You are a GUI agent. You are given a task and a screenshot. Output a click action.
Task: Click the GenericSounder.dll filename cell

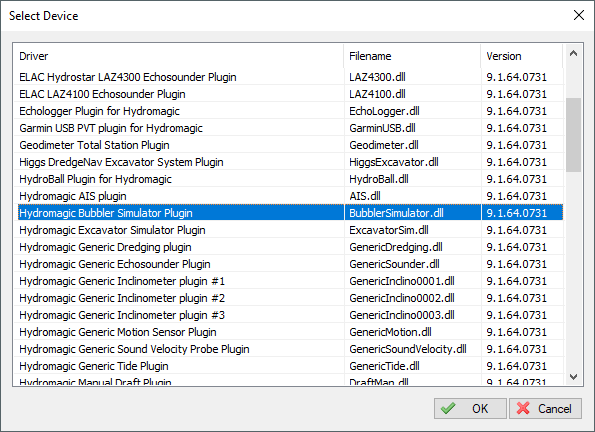(x=412, y=264)
